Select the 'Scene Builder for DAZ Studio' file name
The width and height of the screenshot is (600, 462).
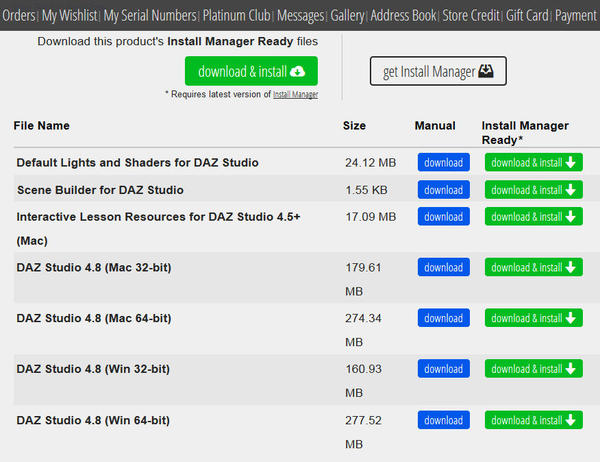tap(100, 190)
